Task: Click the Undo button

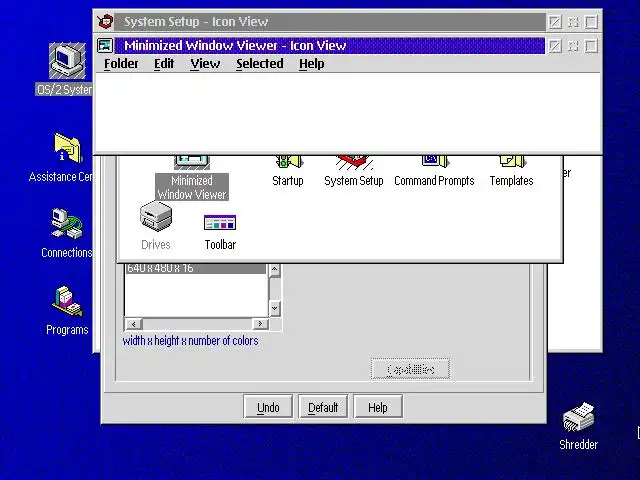Action: [x=268, y=407]
